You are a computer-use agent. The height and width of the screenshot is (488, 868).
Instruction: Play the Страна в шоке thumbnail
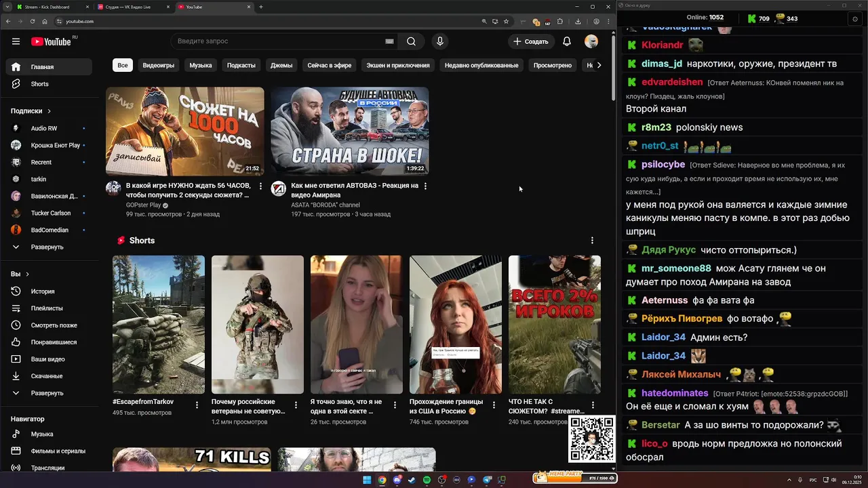click(x=350, y=131)
